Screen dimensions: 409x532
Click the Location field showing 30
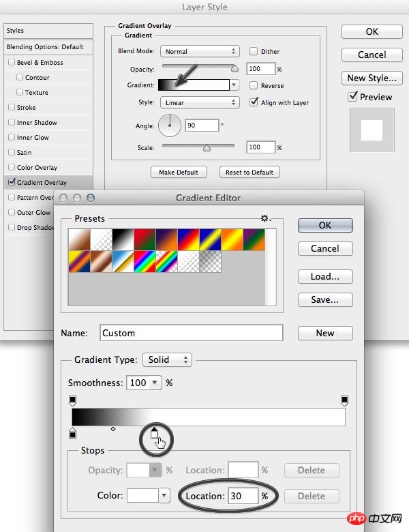pyautogui.click(x=243, y=496)
